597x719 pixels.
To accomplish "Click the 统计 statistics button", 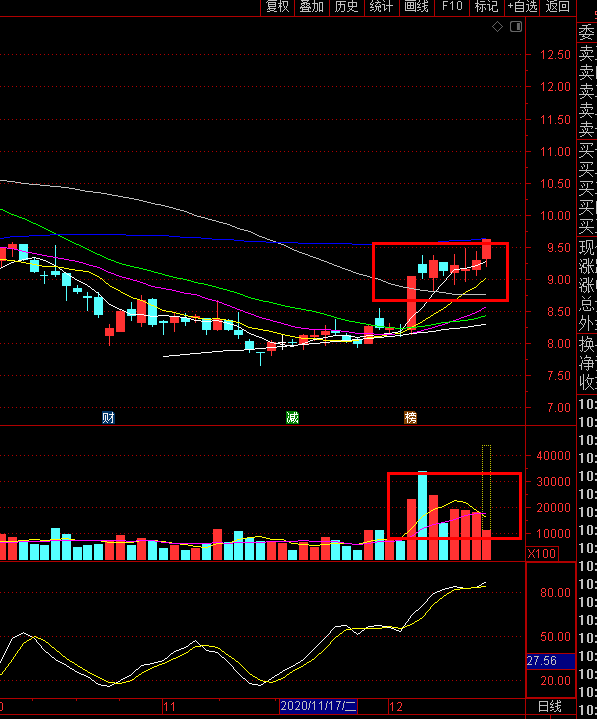I will (x=381, y=7).
